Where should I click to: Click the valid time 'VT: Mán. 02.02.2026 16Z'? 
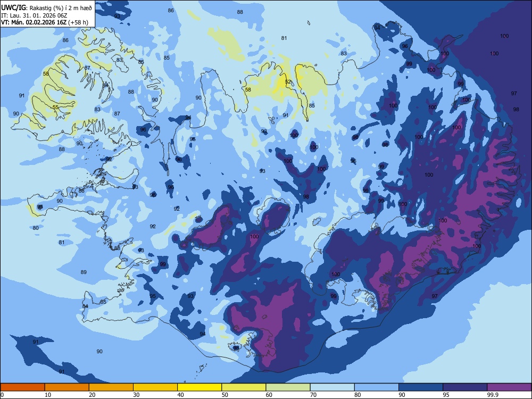34,22
